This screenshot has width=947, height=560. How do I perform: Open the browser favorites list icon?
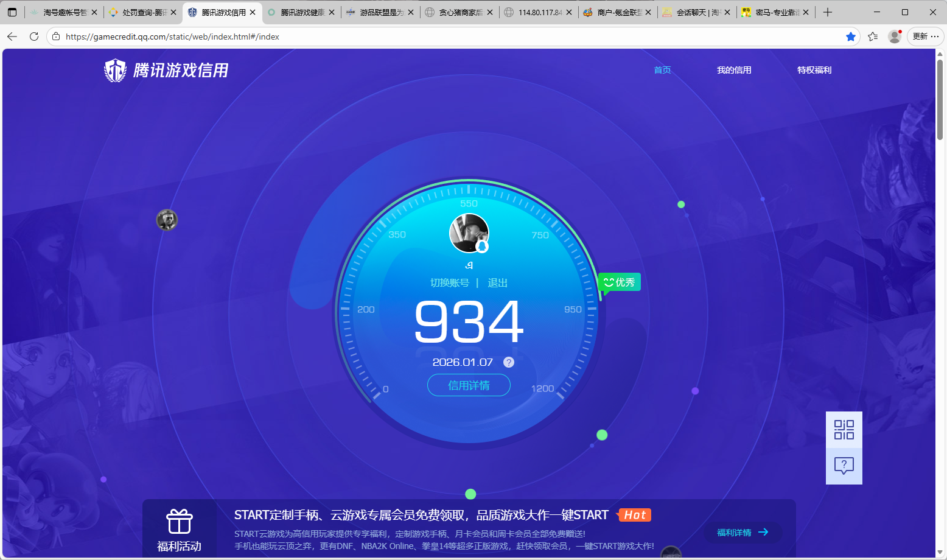pyautogui.click(x=873, y=37)
